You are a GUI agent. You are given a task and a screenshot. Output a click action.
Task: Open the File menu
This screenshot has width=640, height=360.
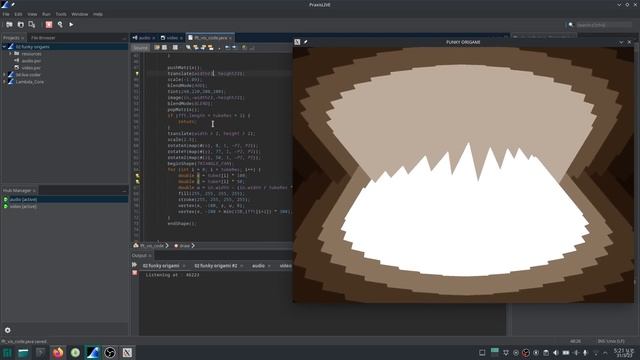[x=6, y=14]
